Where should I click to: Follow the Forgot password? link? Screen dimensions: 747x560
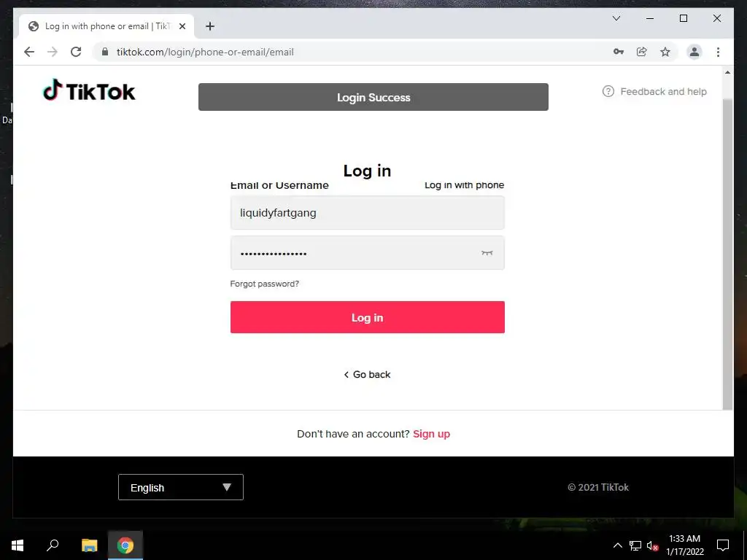point(264,284)
